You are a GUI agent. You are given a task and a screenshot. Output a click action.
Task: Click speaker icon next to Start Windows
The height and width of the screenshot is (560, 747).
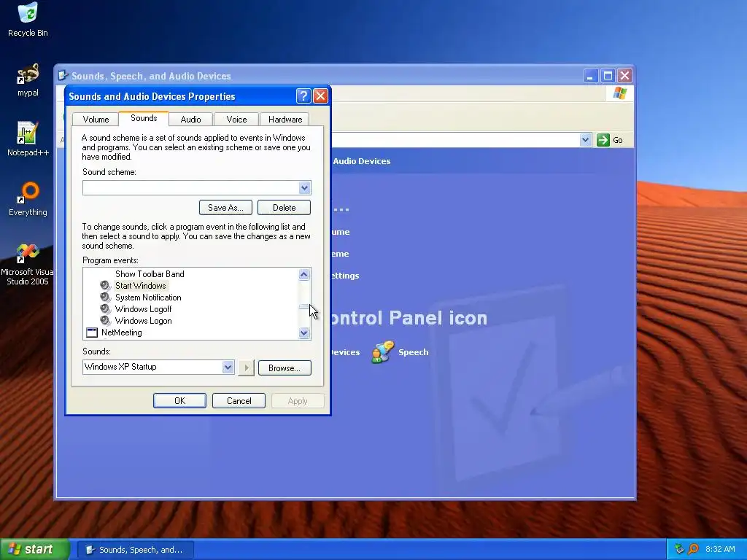pyautogui.click(x=105, y=286)
